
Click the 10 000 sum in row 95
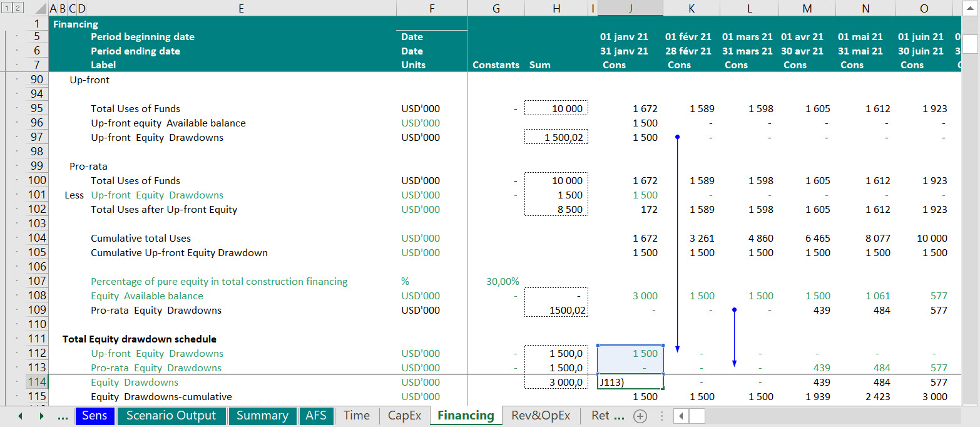[x=556, y=109]
